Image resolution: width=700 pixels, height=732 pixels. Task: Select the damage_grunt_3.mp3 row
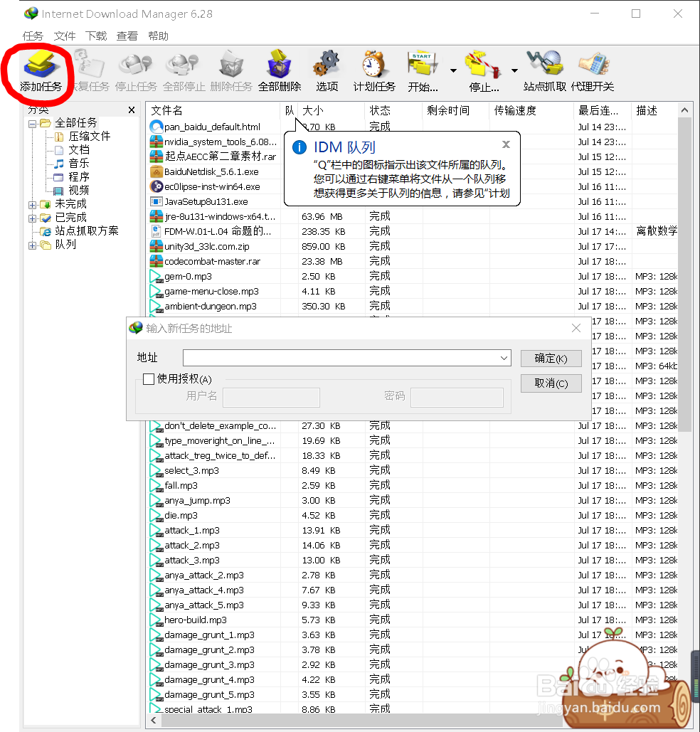click(x=413, y=664)
